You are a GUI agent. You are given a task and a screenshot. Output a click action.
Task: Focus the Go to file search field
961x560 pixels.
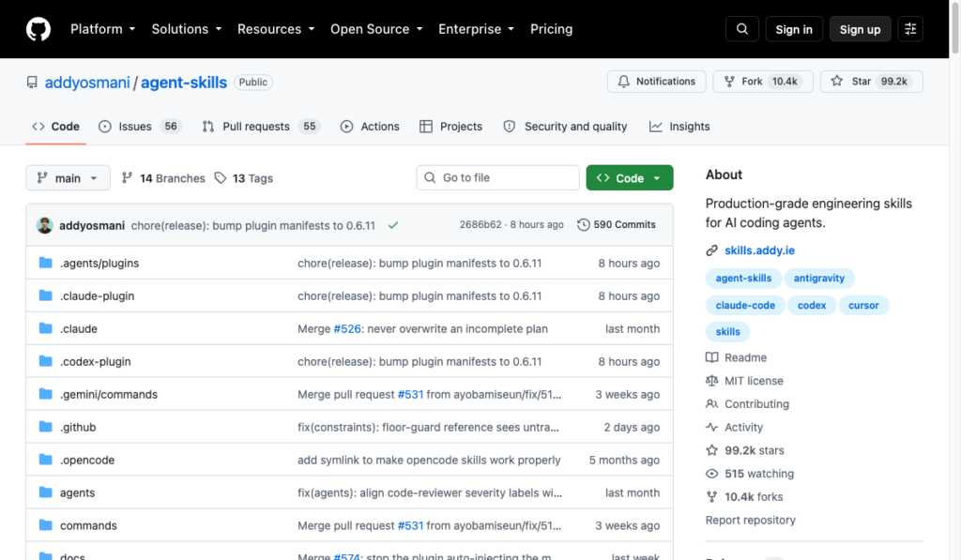[497, 177]
